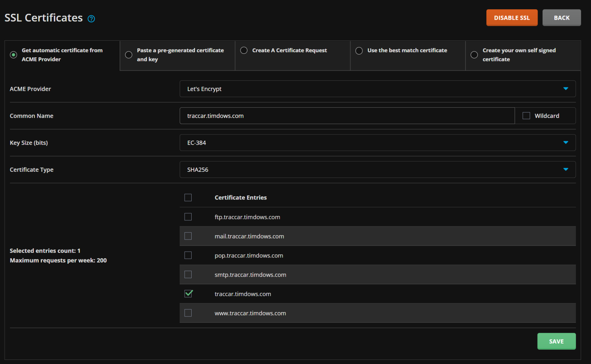Click the green Save button
This screenshot has width=591, height=364.
[556, 341]
